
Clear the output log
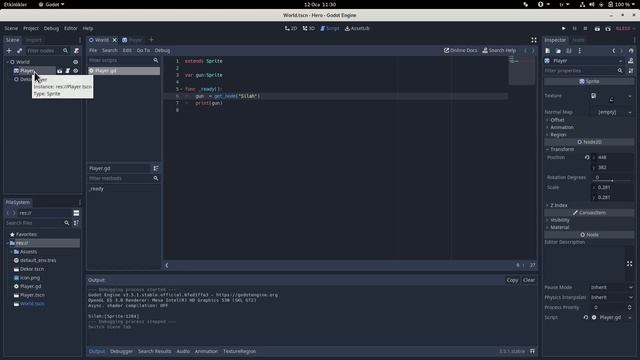coord(529,280)
